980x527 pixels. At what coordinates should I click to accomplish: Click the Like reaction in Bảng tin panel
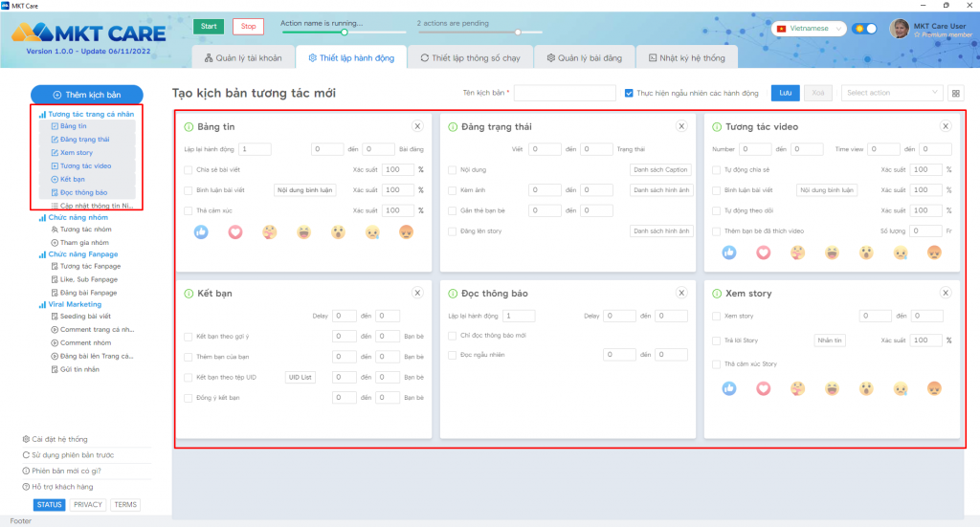click(201, 231)
